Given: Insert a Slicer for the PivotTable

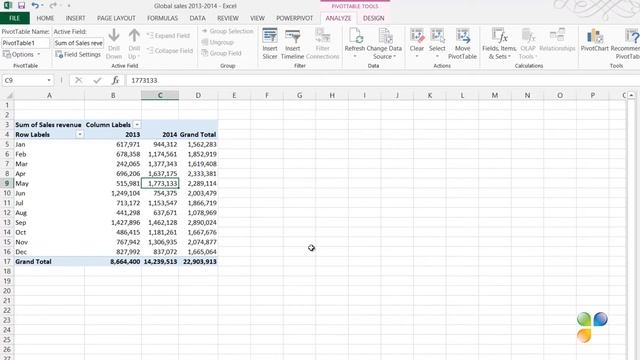Looking at the screenshot, I should (x=270, y=44).
